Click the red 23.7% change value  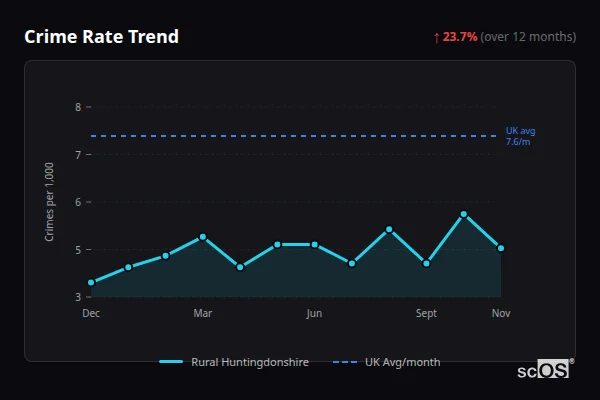tap(460, 37)
